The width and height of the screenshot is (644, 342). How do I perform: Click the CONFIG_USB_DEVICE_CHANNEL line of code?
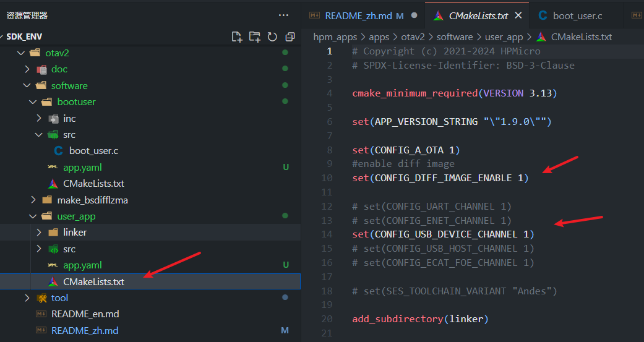[x=443, y=234]
